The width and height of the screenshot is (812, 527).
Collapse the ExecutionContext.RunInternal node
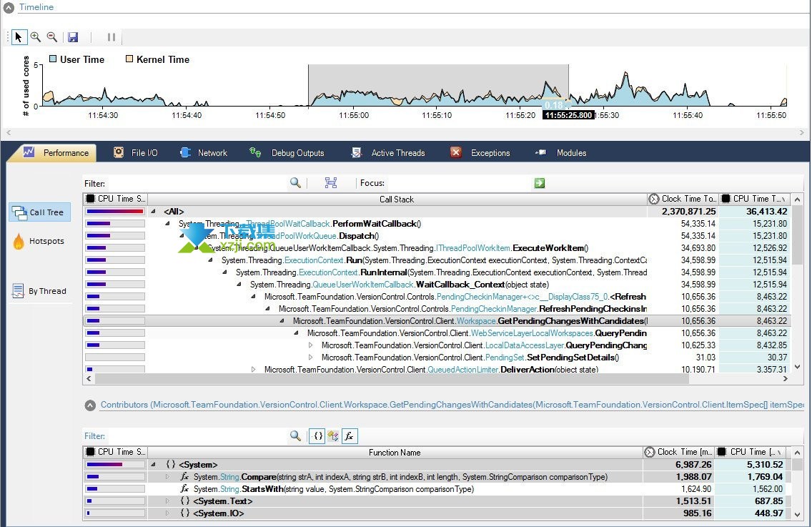pos(224,272)
